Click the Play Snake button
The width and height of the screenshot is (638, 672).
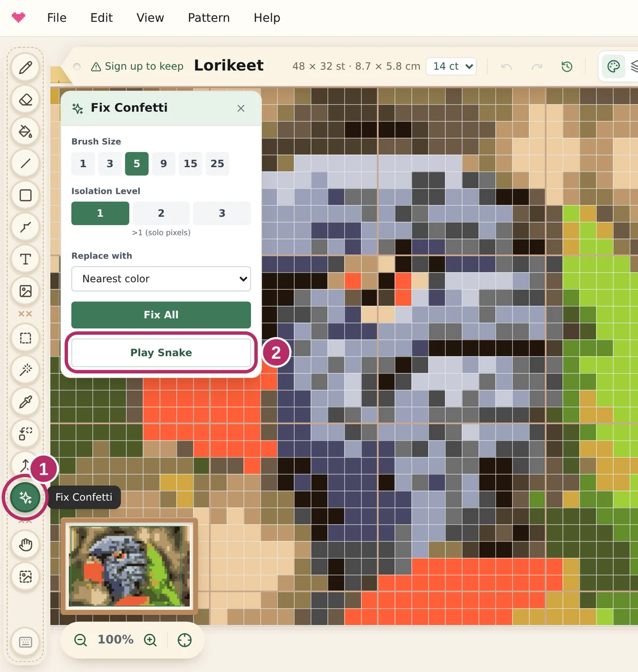coord(161,353)
